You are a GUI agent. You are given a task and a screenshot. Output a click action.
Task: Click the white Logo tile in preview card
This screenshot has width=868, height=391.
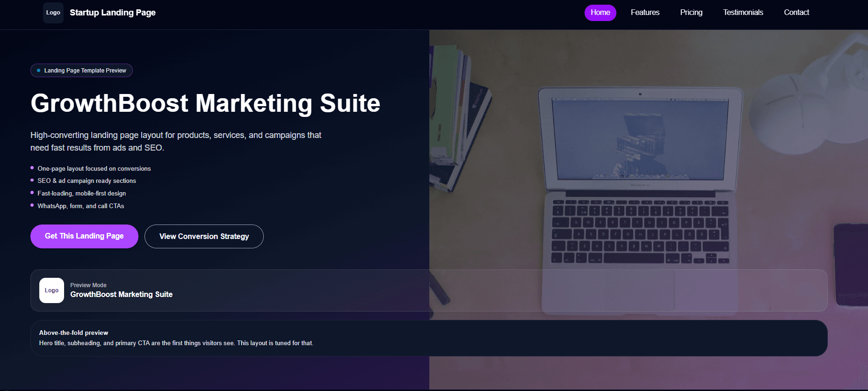pyautogui.click(x=51, y=290)
